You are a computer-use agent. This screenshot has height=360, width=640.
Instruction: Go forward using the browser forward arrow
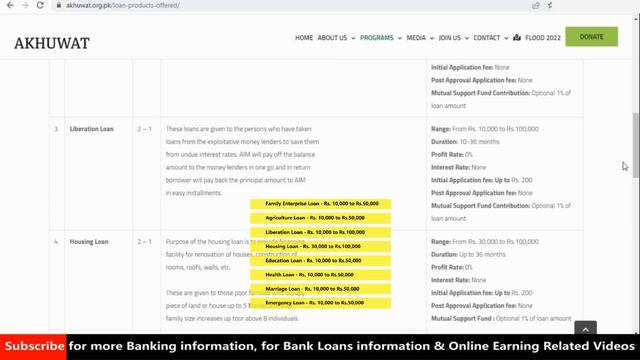point(25,5)
